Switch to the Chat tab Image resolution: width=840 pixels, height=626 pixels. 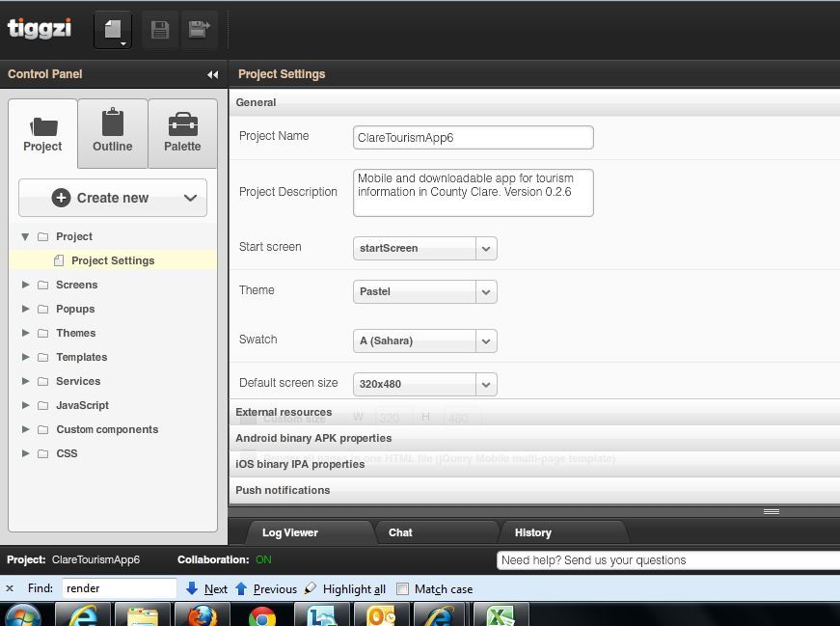(400, 532)
